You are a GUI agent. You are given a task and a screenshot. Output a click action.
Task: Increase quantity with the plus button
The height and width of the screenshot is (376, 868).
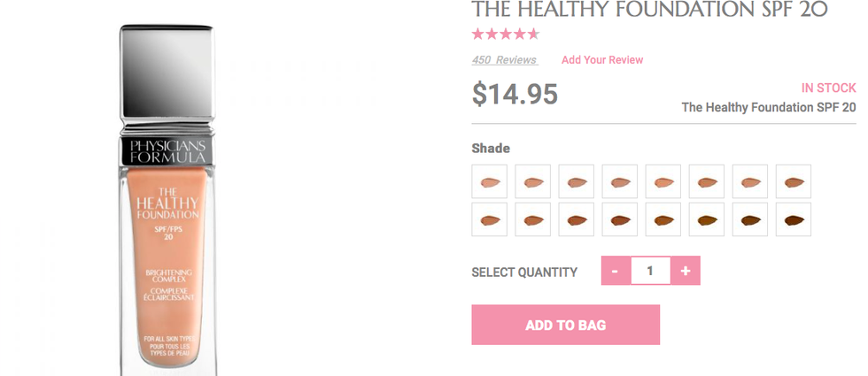click(x=685, y=272)
